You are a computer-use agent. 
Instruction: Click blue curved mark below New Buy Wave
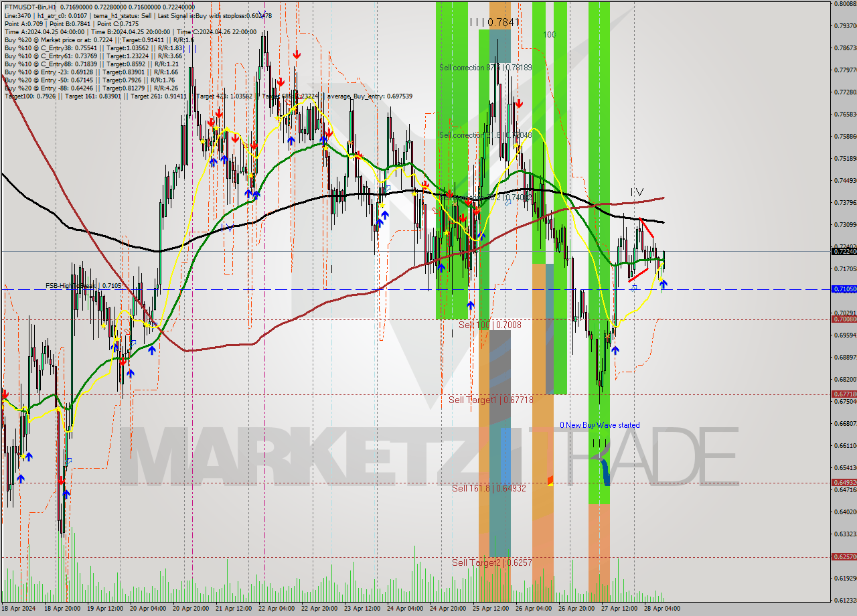(x=605, y=472)
